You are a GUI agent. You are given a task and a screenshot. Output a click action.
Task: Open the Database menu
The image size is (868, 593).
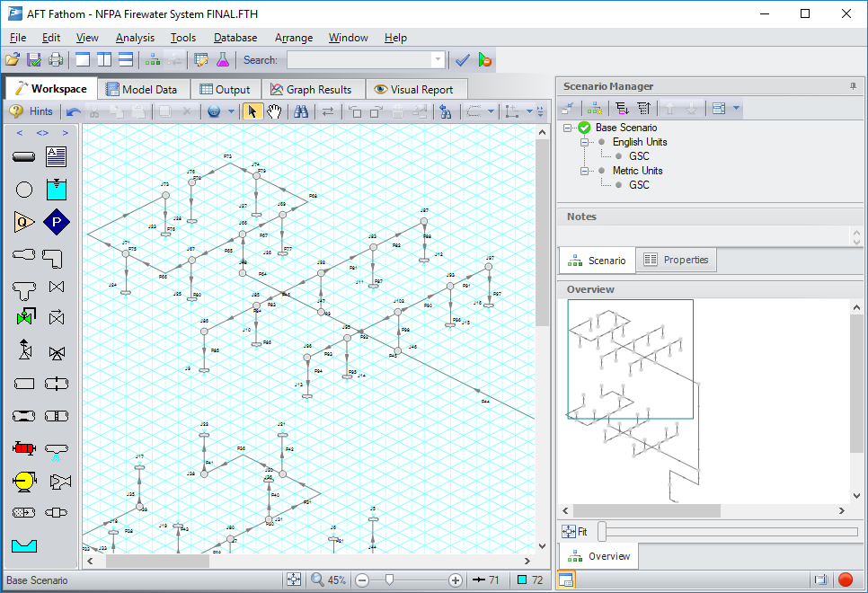(235, 38)
